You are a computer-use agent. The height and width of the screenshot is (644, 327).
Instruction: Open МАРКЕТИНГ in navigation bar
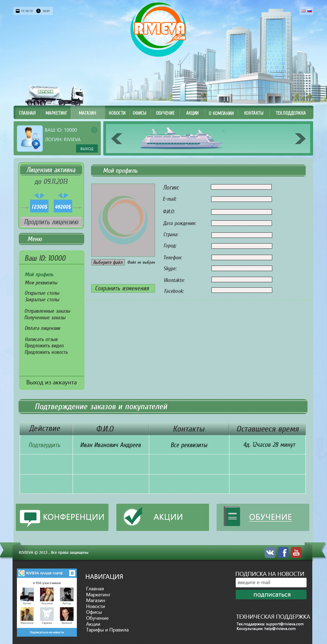pyautogui.click(x=56, y=113)
